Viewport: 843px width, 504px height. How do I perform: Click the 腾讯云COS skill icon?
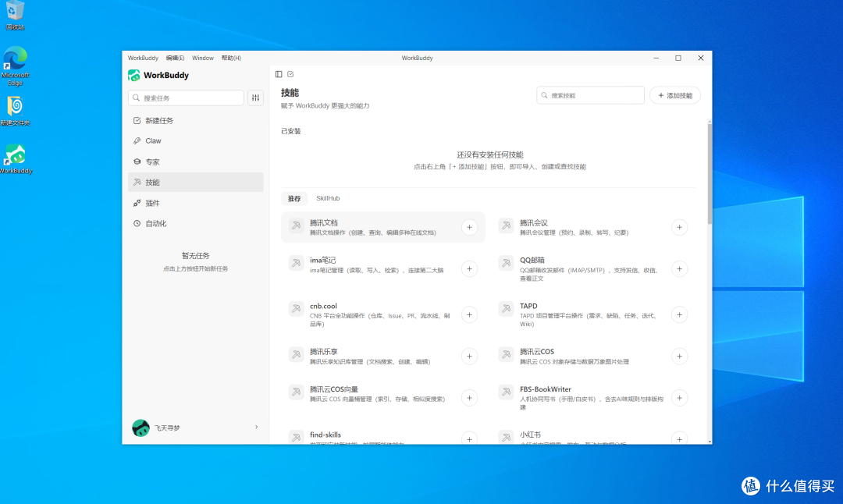pyautogui.click(x=506, y=355)
